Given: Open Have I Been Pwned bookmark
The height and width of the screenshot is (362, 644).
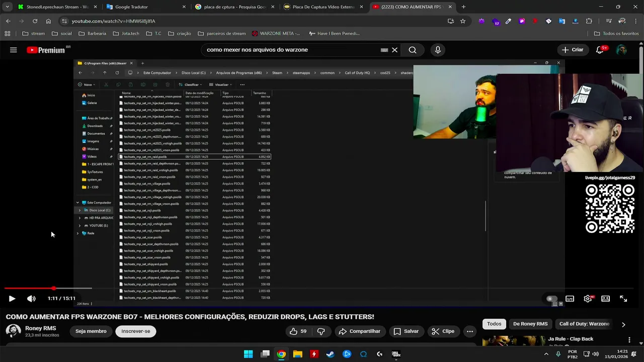Looking at the screenshot, I should (335, 34).
